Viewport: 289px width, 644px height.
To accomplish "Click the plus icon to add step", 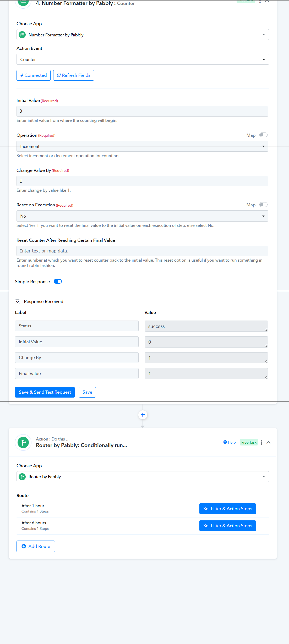I will 143,415.
